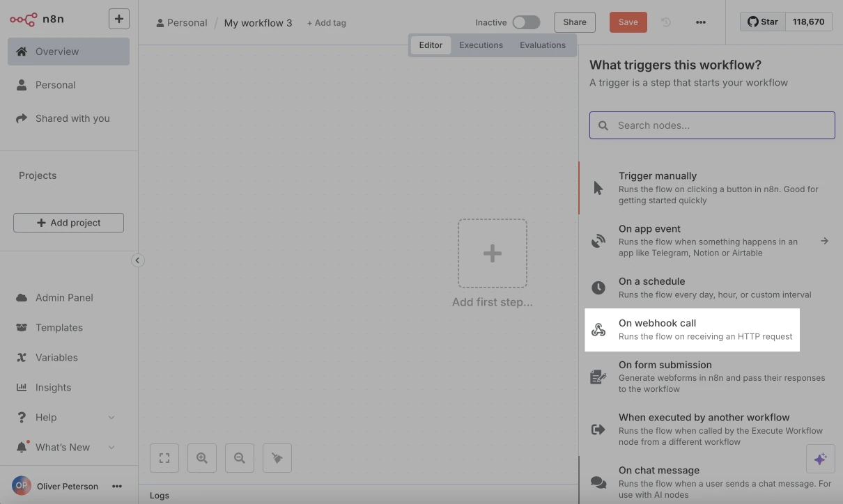The height and width of the screenshot is (504, 843).
Task: Click the plus button beside the n8n logo
Action: click(119, 19)
